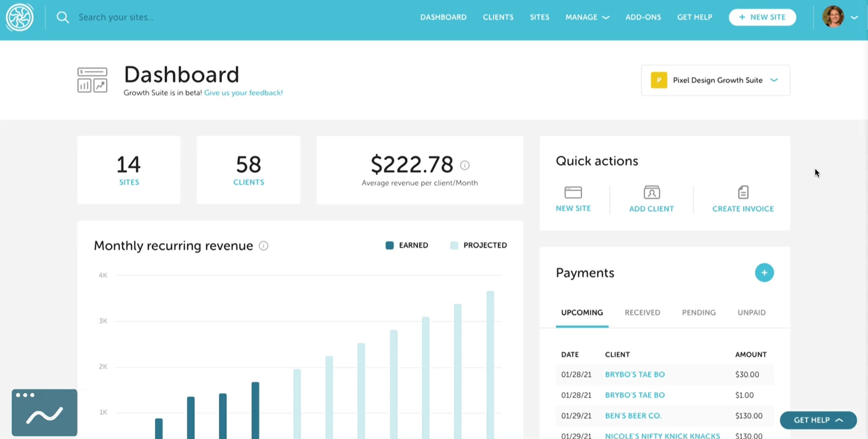Switch to the RECEIVED payments tab
Viewport: 868px width, 439px height.
642,312
